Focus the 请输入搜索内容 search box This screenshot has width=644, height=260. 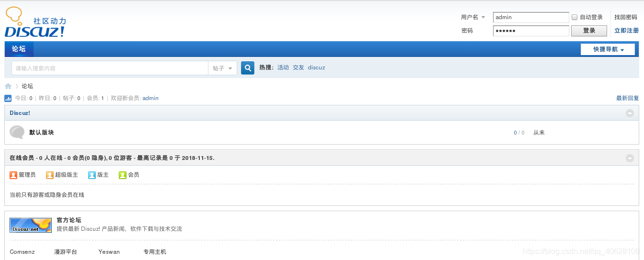(110, 68)
